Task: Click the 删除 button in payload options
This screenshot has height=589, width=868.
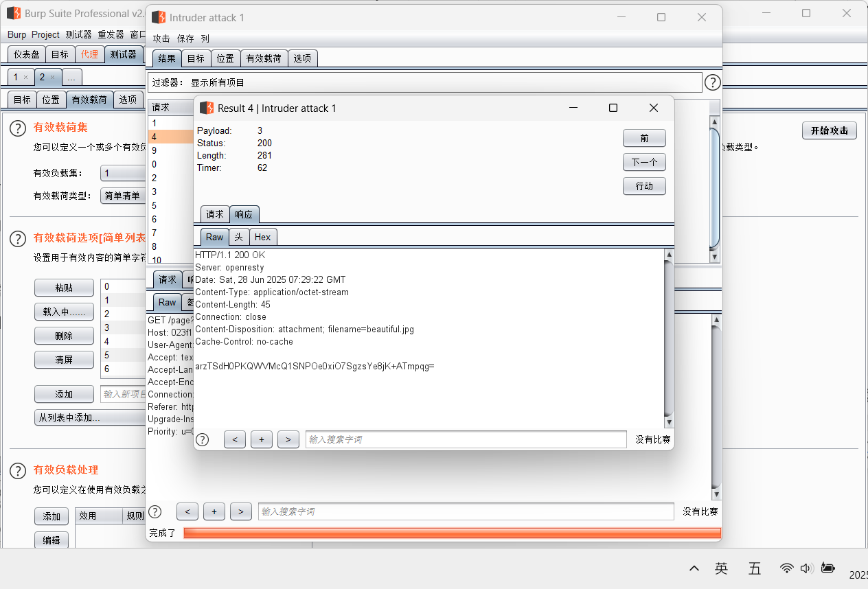Action: point(64,336)
